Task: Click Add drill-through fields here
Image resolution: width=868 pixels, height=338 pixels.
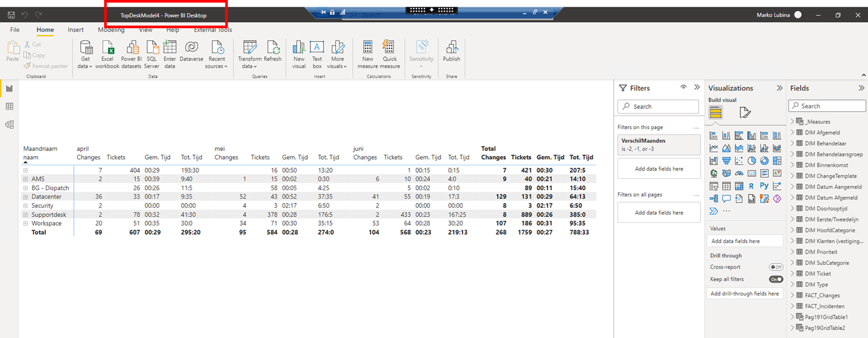Action: (x=745, y=294)
